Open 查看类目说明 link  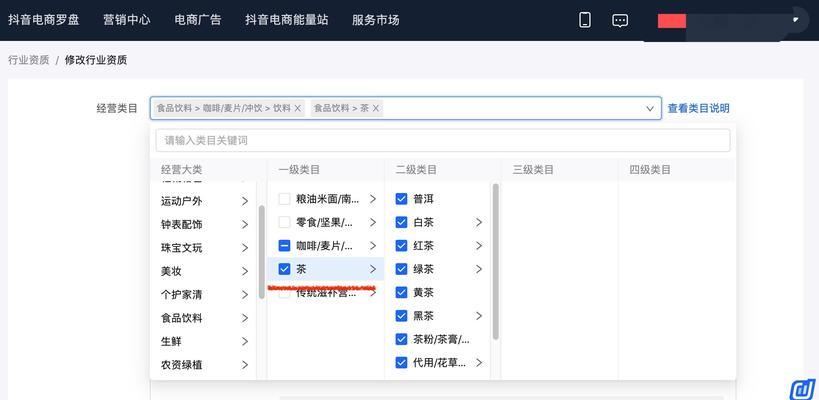tap(698, 109)
